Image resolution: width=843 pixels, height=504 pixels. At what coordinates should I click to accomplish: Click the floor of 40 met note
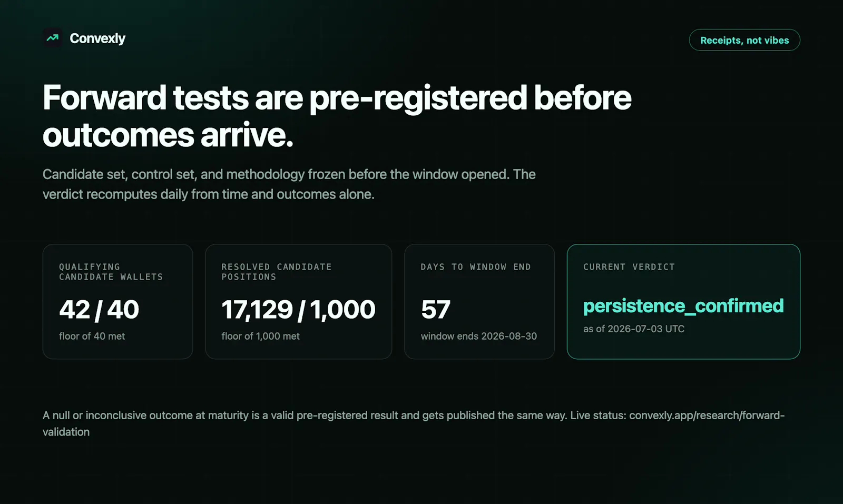(x=92, y=336)
